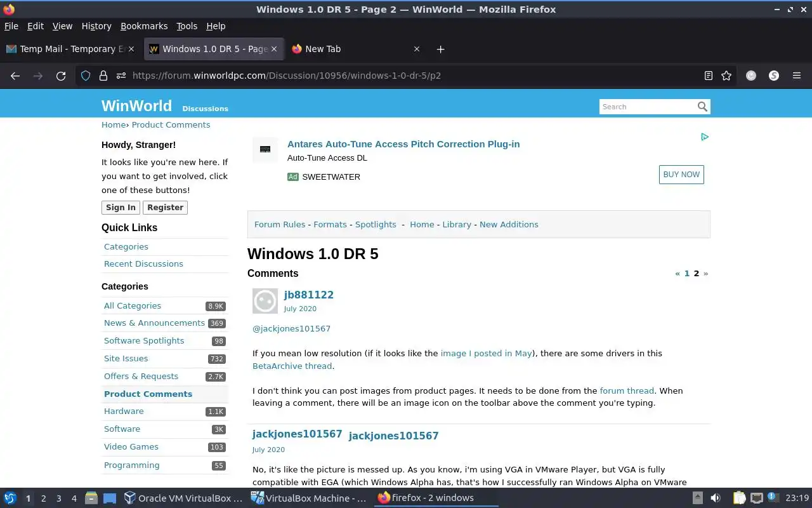Open a new tab with the plus icon
Screen dimensions: 812x508
[440, 49]
